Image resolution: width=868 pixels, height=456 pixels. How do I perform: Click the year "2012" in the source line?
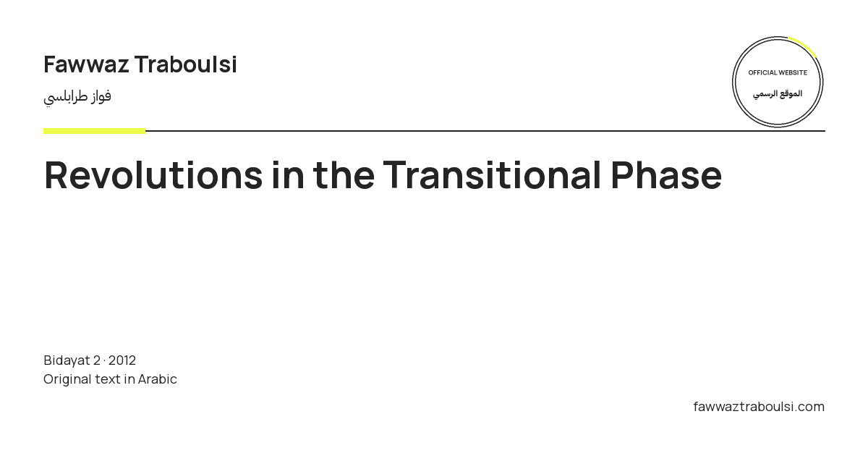click(122, 360)
